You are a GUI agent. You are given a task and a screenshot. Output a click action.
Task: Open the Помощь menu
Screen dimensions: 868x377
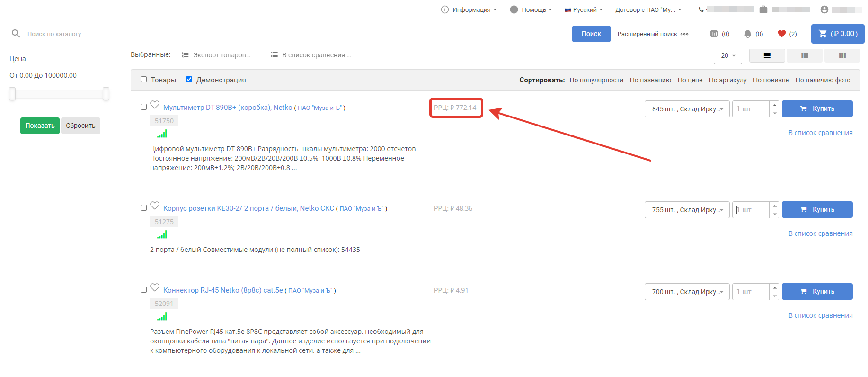[x=531, y=9]
